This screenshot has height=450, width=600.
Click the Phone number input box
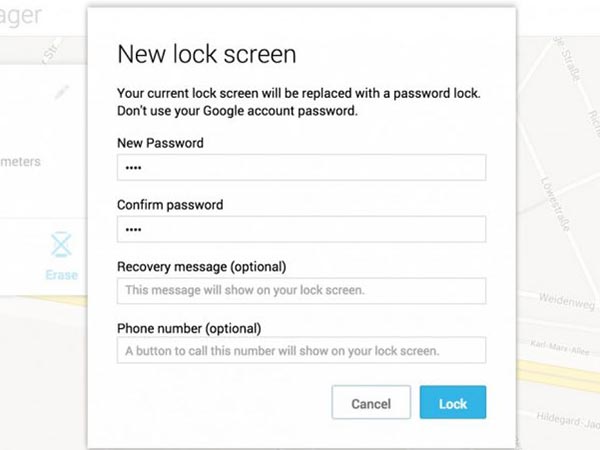tap(302, 350)
